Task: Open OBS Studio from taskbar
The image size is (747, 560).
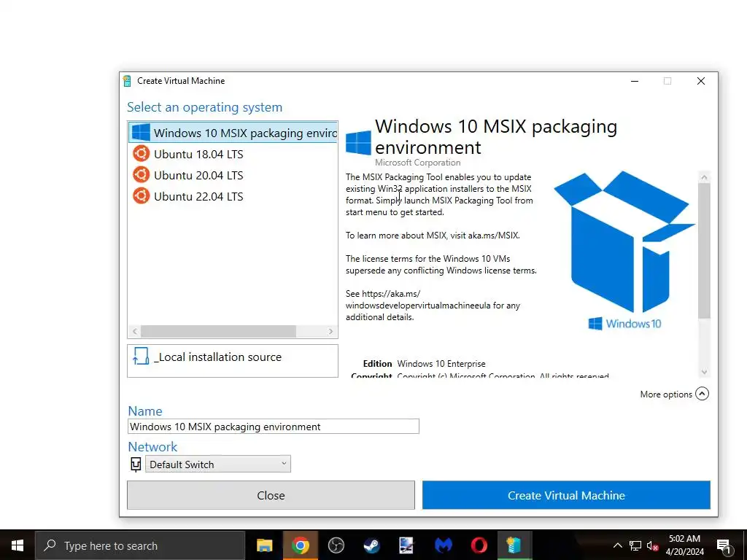Action: [x=336, y=545]
